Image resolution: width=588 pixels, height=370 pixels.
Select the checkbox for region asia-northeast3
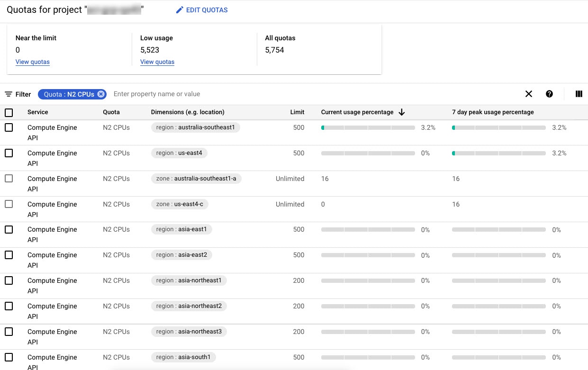pos(9,331)
